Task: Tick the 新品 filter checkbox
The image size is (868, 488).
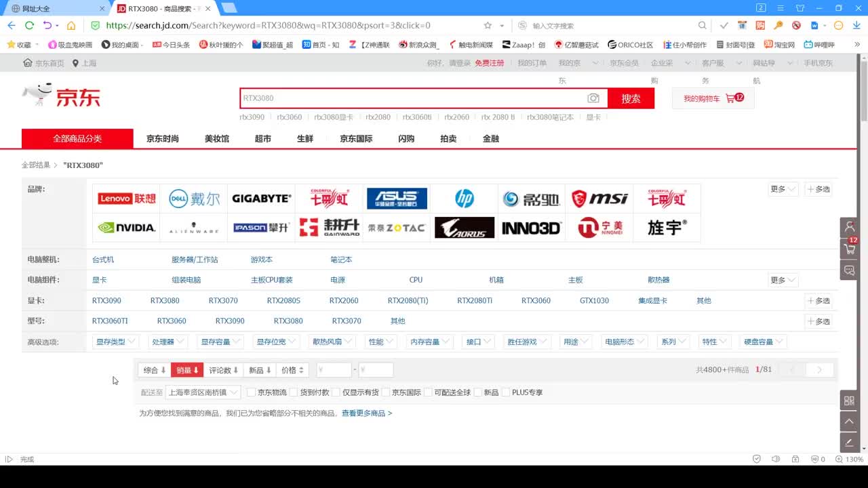Action: [477, 392]
